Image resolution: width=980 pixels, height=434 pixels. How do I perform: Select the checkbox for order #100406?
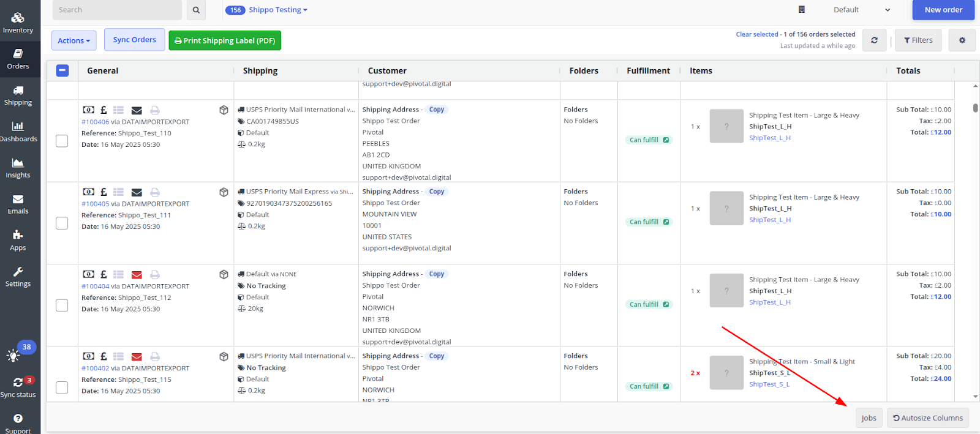click(62, 141)
